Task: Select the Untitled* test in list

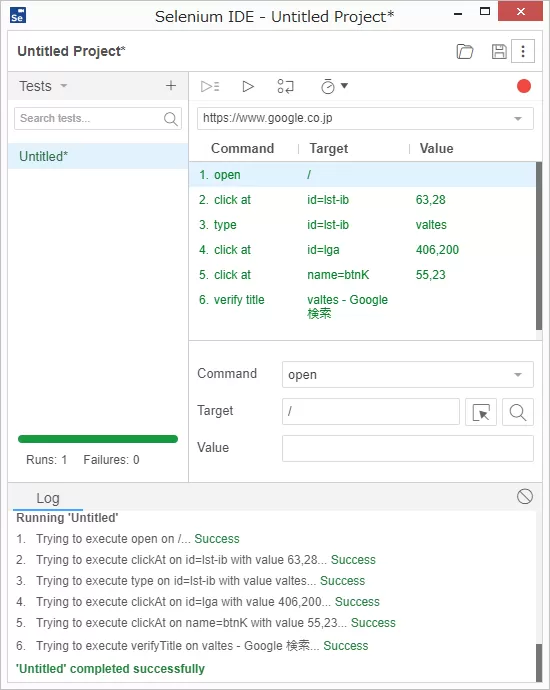Action: [x=98, y=156]
